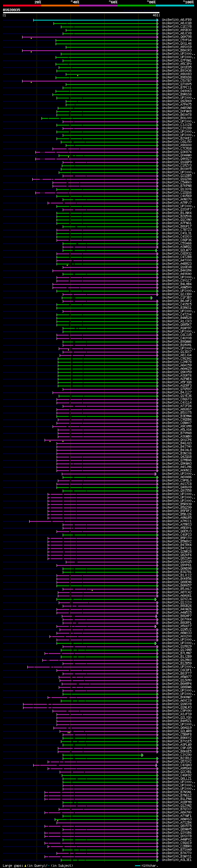Click the UniRef100_A3UWB0 entry
197x868 pixels.
tap(176, 436)
